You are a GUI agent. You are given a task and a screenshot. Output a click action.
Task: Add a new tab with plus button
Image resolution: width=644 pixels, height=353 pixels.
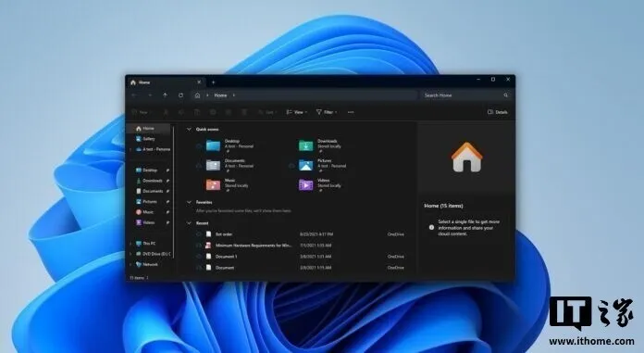point(213,82)
